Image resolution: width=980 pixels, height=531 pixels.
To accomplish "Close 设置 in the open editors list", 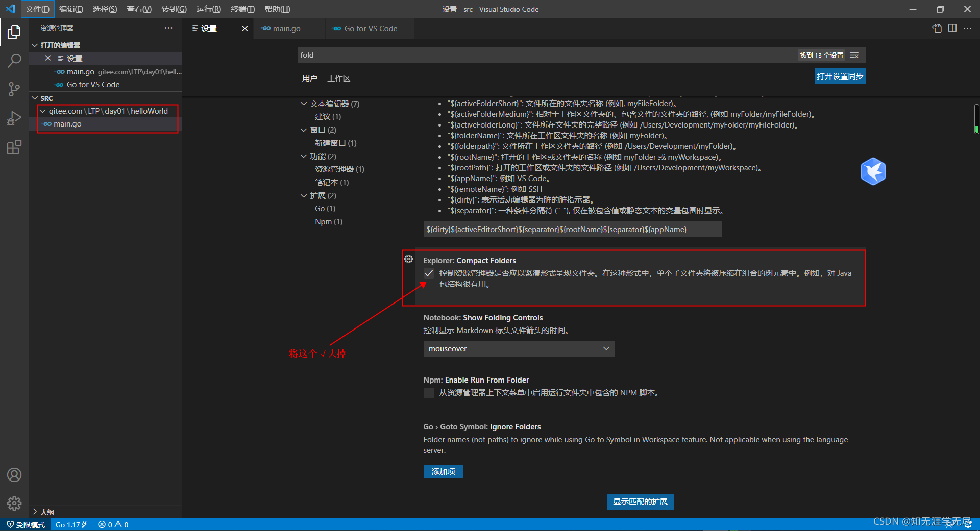I will (x=48, y=58).
